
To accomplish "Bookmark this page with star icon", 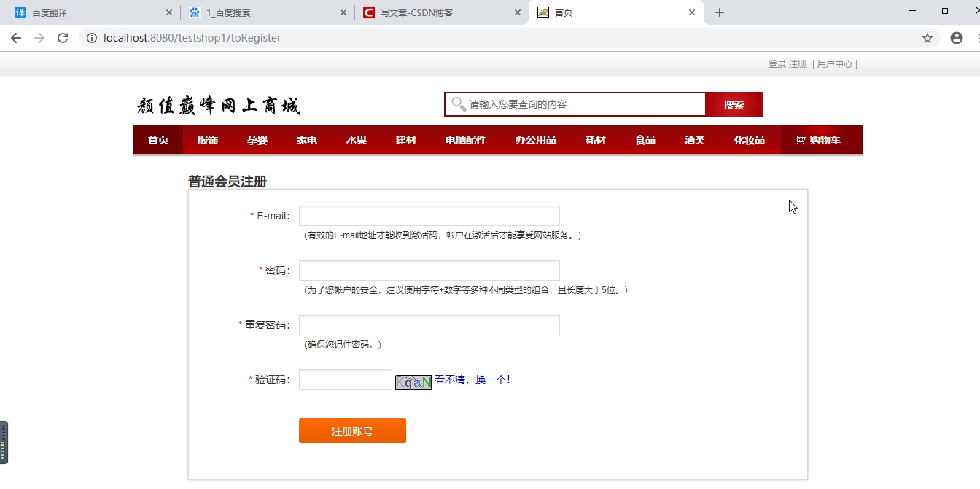I will 927,38.
